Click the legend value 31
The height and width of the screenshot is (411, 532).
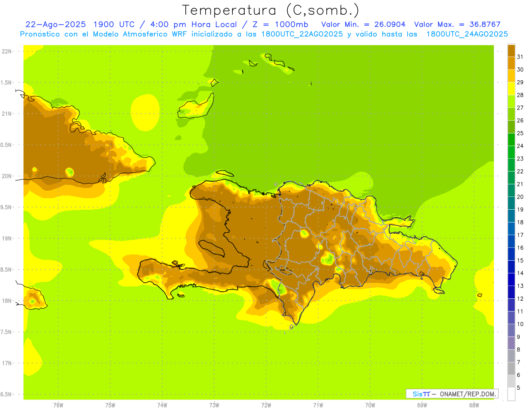pos(520,57)
